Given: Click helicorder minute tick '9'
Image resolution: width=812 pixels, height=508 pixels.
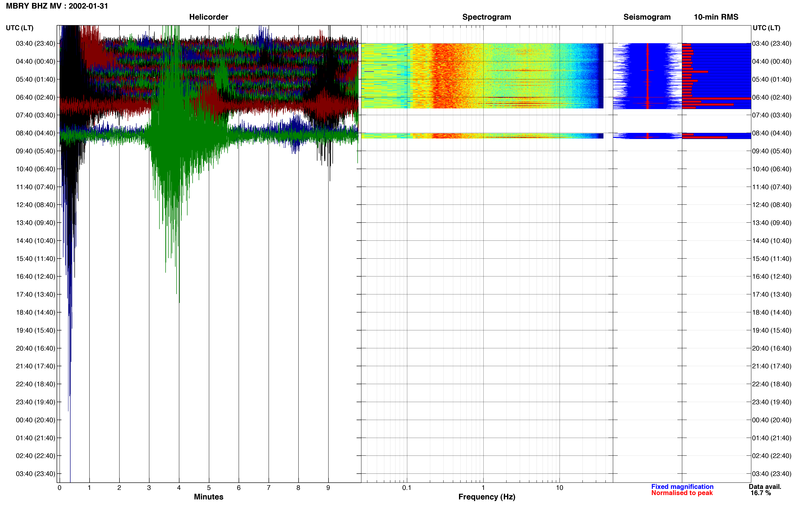Looking at the screenshot, I should 328,488.
